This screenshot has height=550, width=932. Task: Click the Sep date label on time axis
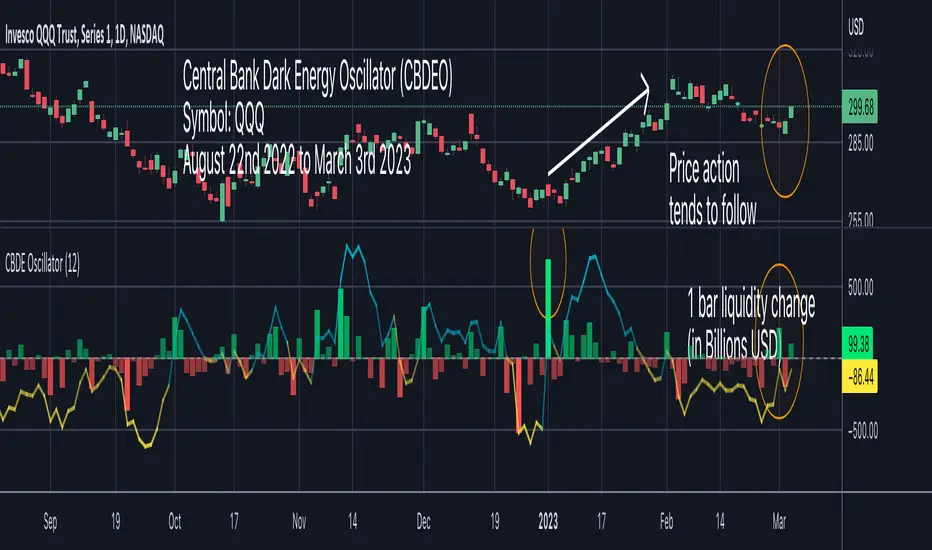[x=51, y=521]
